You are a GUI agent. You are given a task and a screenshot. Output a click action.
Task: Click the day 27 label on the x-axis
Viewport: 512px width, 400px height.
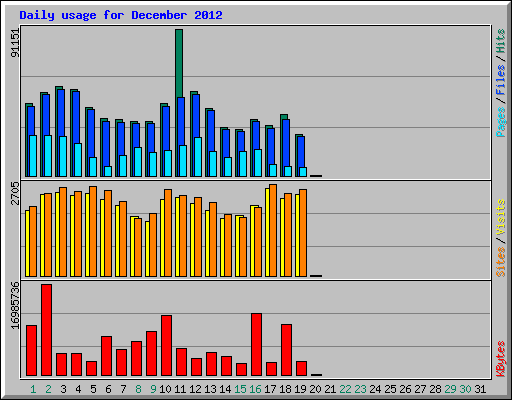click(420, 389)
